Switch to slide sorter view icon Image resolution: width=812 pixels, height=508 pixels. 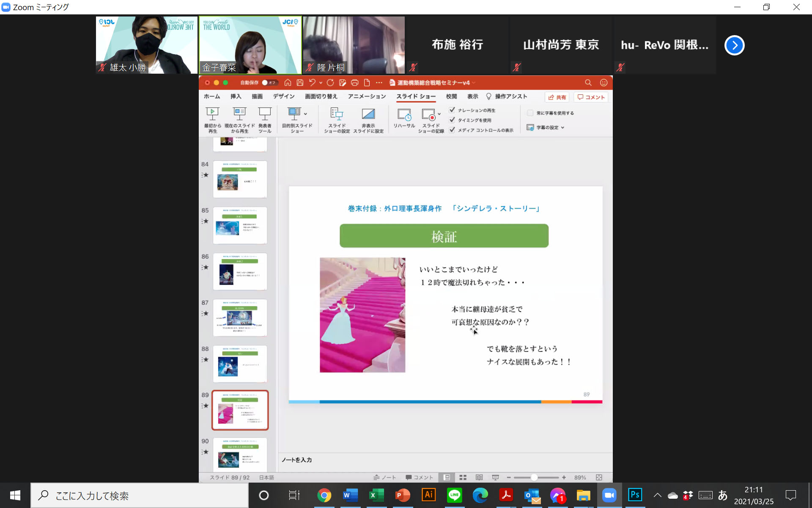coord(463,478)
